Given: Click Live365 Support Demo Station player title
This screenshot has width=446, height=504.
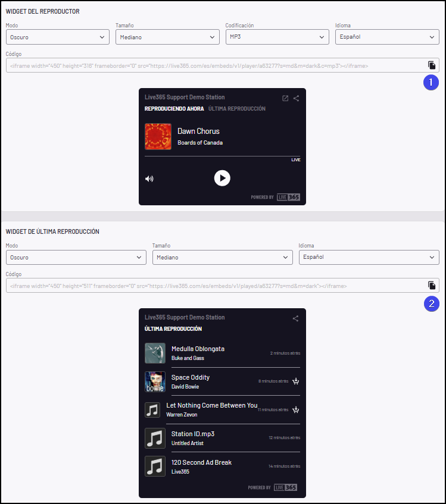Looking at the screenshot, I should pos(185,97).
